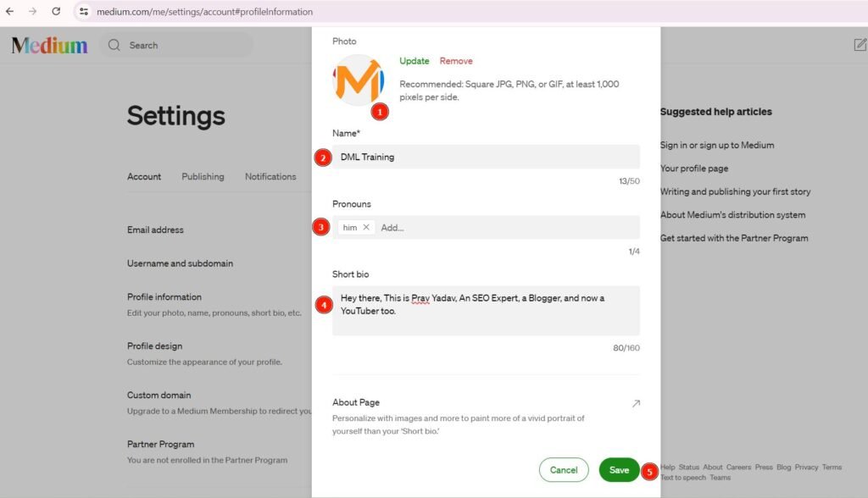Switch to the Account tab

144,176
